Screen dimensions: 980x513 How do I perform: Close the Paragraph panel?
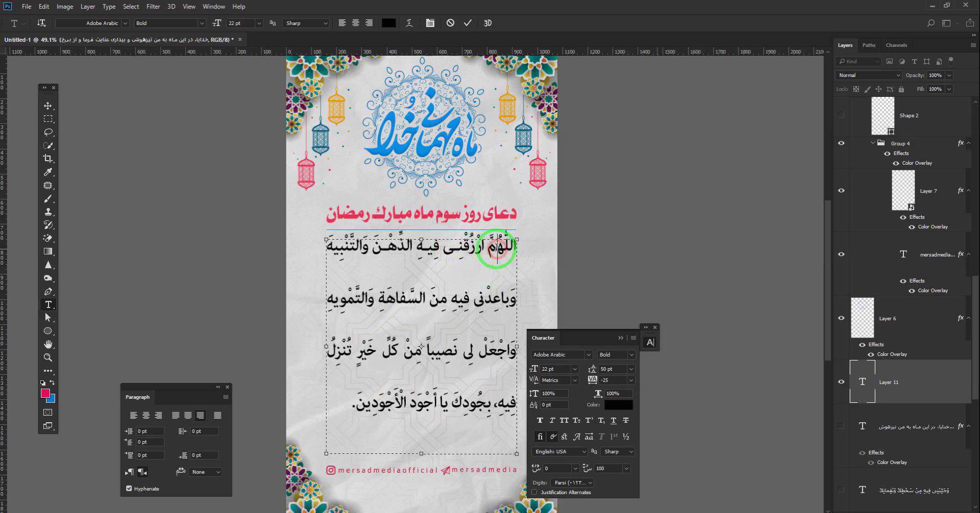[228, 387]
